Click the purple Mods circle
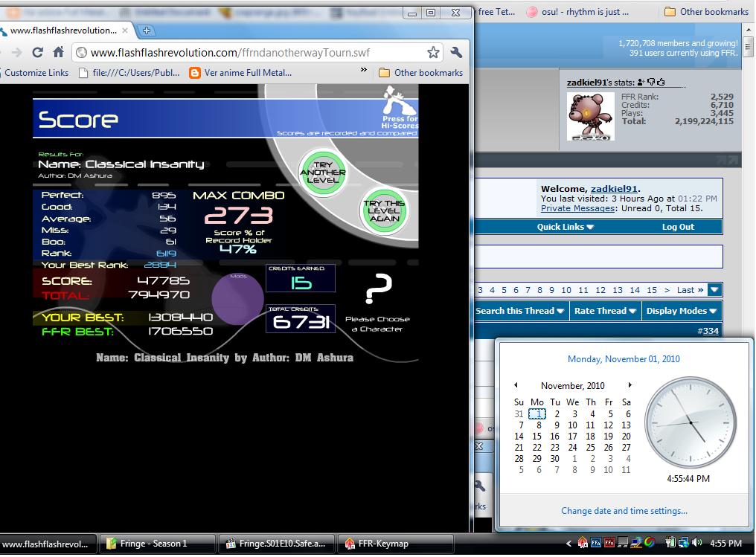756x557 pixels. tap(237, 299)
